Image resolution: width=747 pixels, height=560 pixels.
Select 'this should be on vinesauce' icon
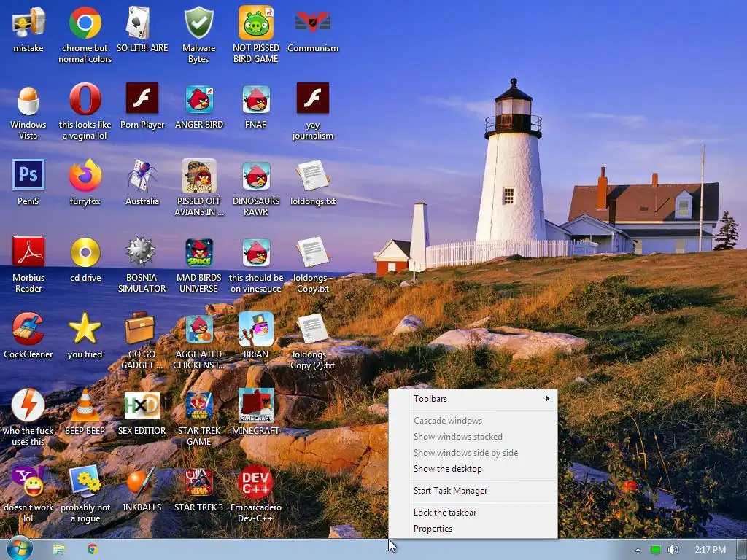click(x=256, y=253)
